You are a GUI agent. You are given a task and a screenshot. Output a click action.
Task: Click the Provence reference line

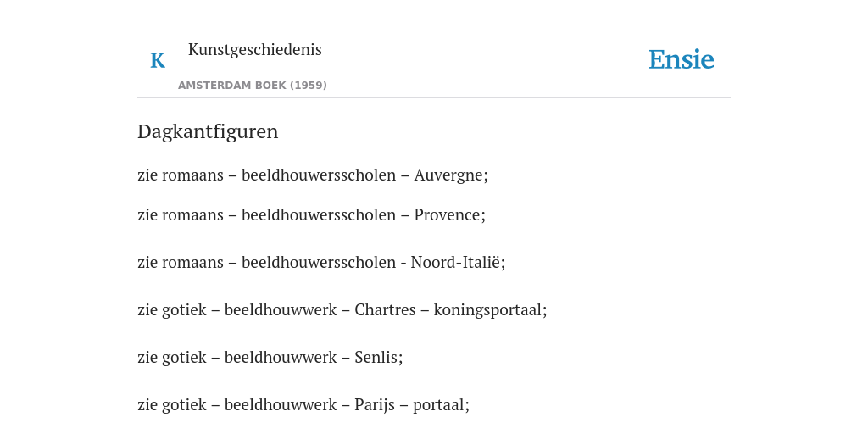tap(312, 215)
